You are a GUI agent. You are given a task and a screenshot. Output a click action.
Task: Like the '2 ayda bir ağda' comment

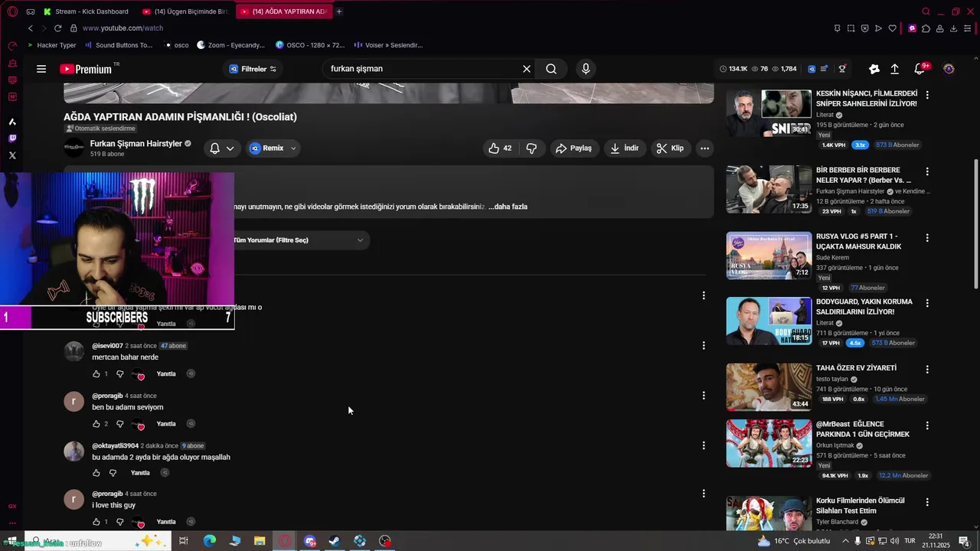point(96,473)
